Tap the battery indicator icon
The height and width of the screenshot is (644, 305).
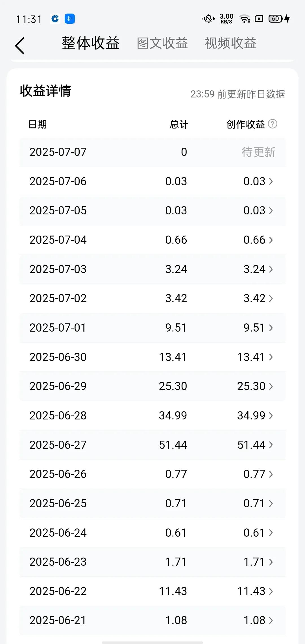click(x=279, y=19)
